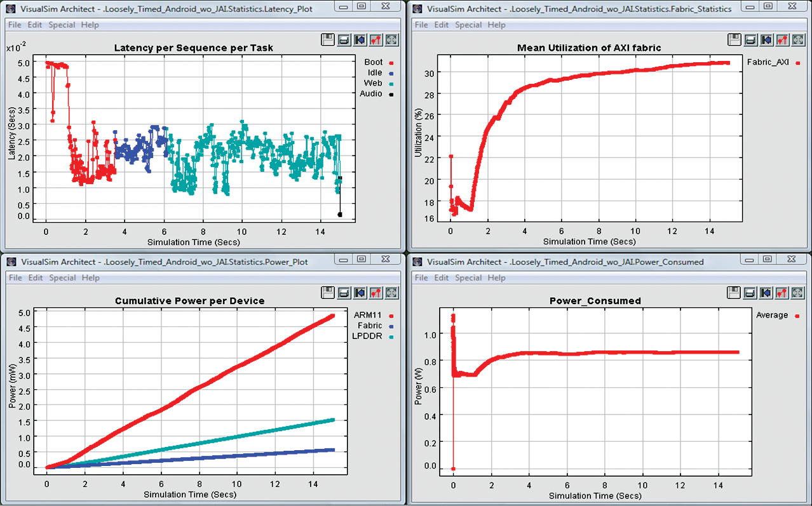Image resolution: width=812 pixels, height=506 pixels.
Task: Maximize the Fabric_Statistics window
Action: (767, 6)
